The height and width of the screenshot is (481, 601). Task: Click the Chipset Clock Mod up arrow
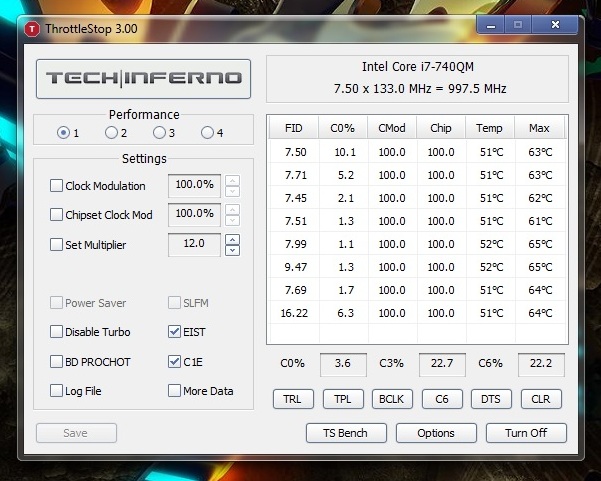pos(233,209)
